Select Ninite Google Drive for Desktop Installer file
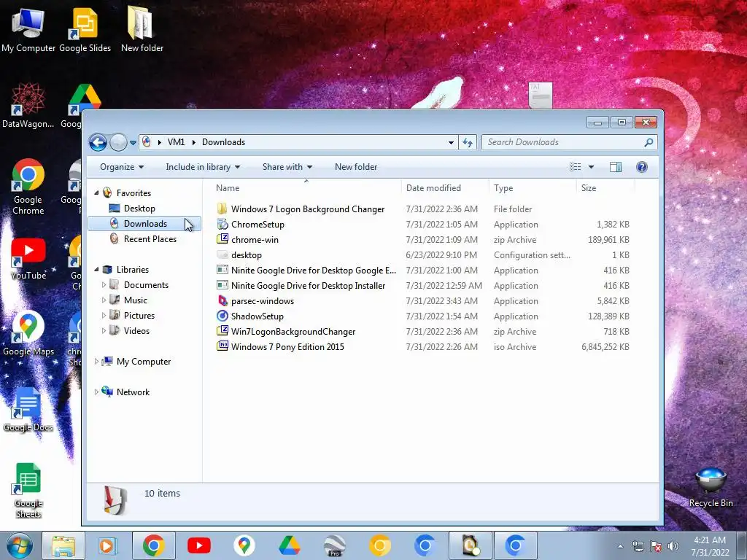 coord(308,285)
